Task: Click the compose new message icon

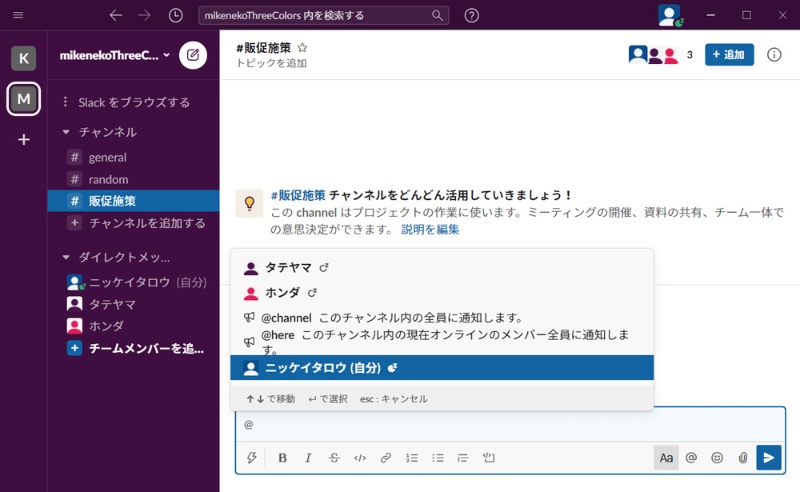Action: pos(193,55)
